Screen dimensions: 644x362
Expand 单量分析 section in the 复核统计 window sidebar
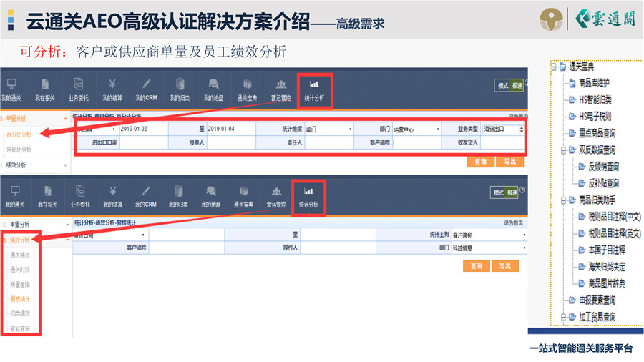coord(68,225)
